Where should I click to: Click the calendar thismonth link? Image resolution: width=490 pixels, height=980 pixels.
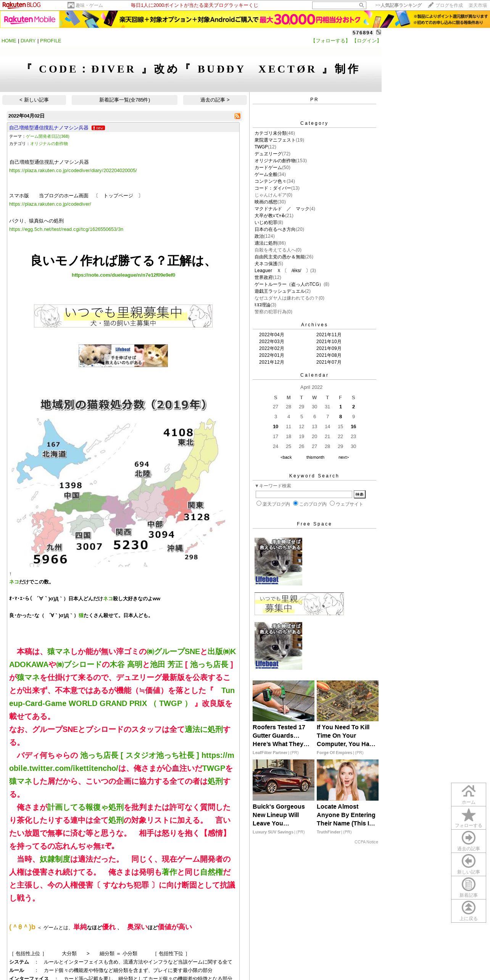[315, 457]
